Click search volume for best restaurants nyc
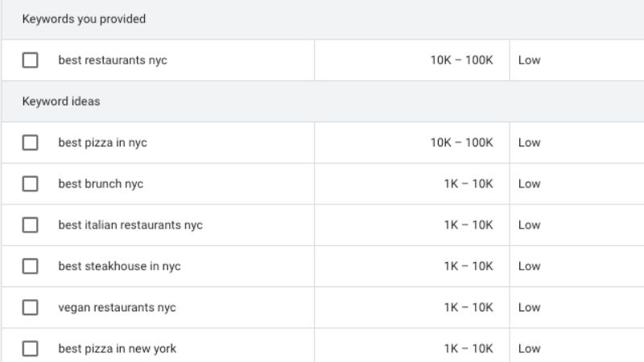Image resolution: width=644 pixels, height=362 pixels. [461, 60]
